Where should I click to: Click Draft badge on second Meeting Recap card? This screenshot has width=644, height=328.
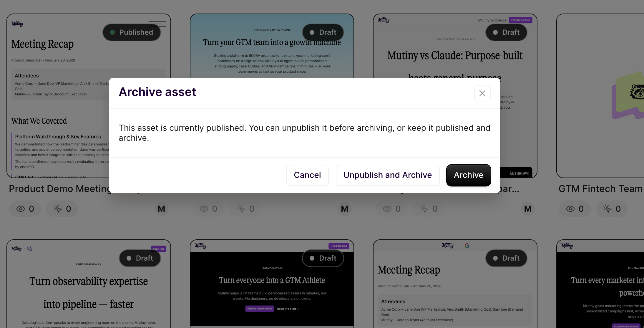[x=506, y=258]
